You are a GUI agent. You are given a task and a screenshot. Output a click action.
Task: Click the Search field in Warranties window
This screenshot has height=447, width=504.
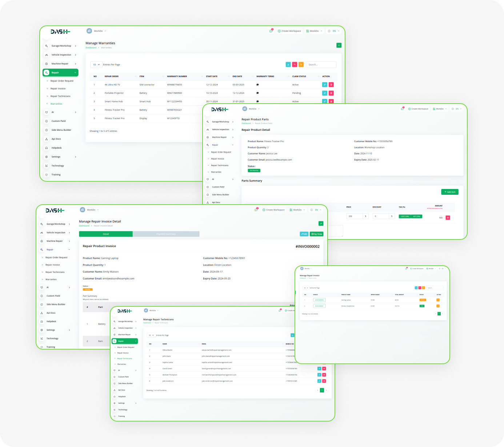coord(321,65)
